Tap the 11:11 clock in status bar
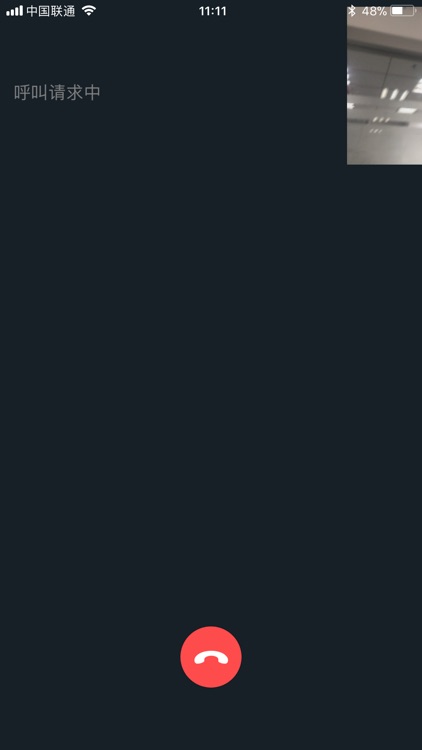Screen dimensions: 422x750 point(212,11)
